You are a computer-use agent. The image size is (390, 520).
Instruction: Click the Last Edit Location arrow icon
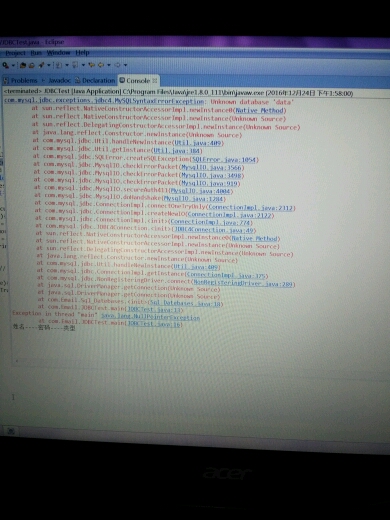(92, 65)
